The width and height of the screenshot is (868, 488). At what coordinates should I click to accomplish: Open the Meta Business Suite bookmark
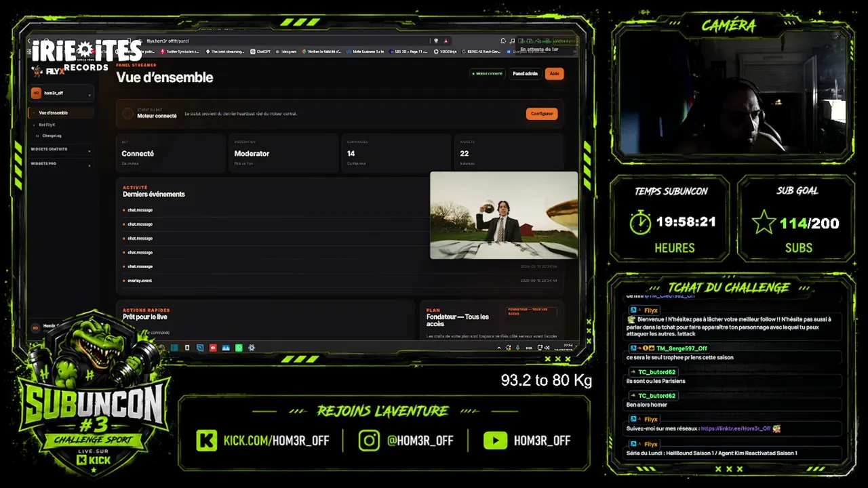coord(365,52)
